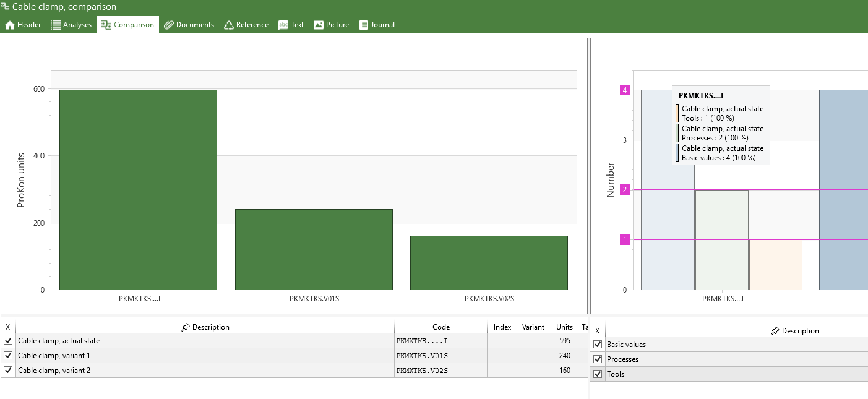
Task: Uncheck the Tools series checkbox
Action: pyautogui.click(x=598, y=374)
